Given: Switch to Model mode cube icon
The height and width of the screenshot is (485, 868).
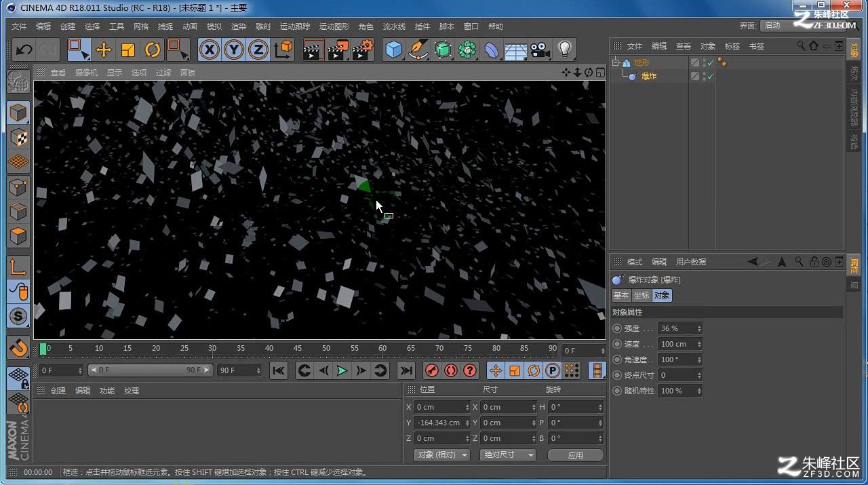Looking at the screenshot, I should [x=18, y=112].
